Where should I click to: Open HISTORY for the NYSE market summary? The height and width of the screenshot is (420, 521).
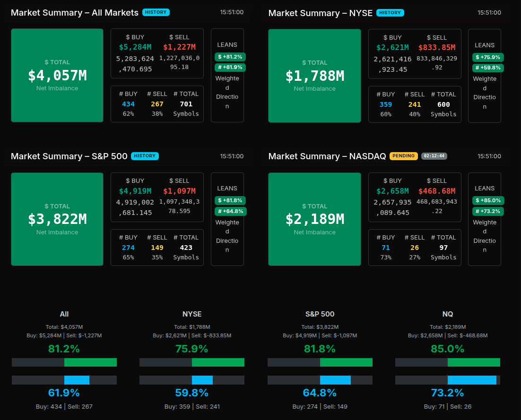(390, 13)
